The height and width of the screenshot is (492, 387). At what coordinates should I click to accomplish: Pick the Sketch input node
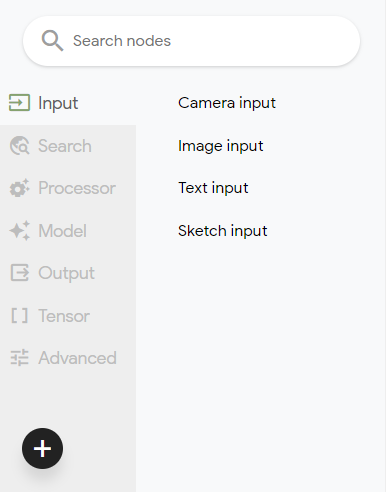tap(223, 231)
